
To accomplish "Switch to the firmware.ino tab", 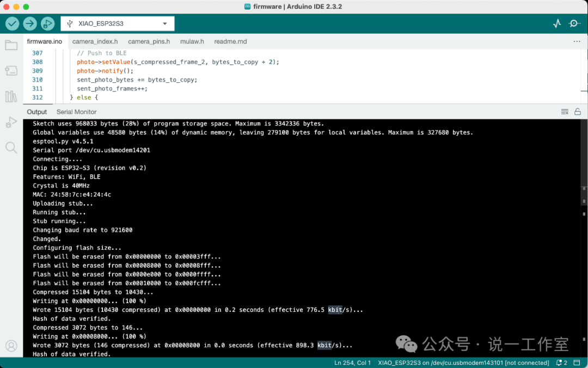I will click(44, 41).
